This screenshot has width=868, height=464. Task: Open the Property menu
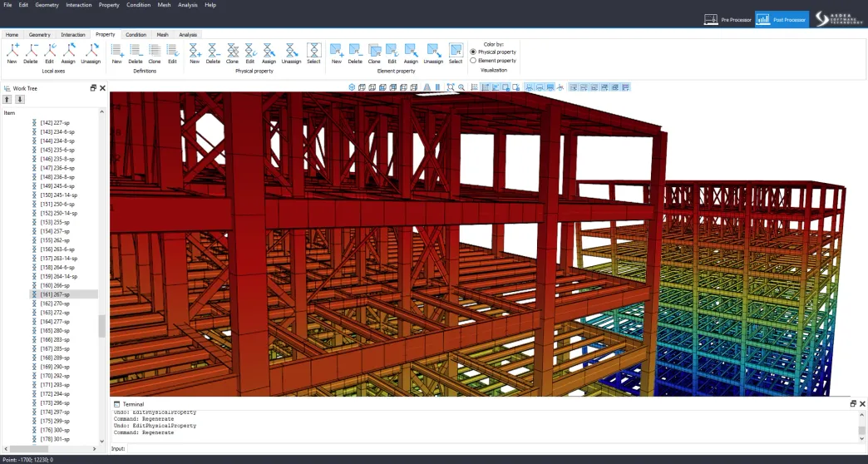pyautogui.click(x=109, y=5)
